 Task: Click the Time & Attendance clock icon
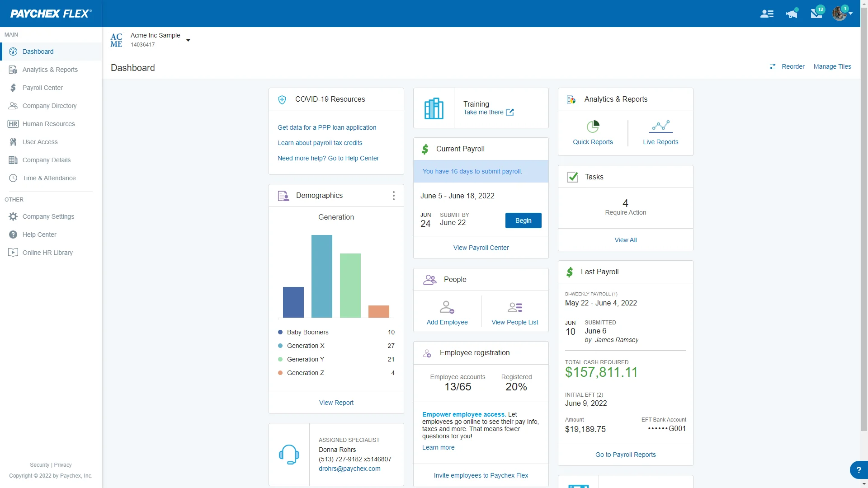point(13,178)
